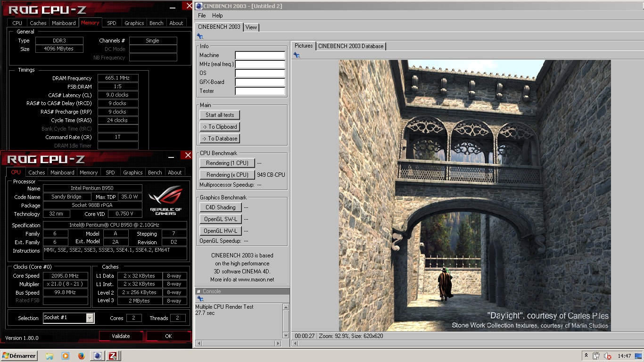This screenshot has height=362, width=644.
Task: Show hidden system tray icons
Action: tap(586, 356)
